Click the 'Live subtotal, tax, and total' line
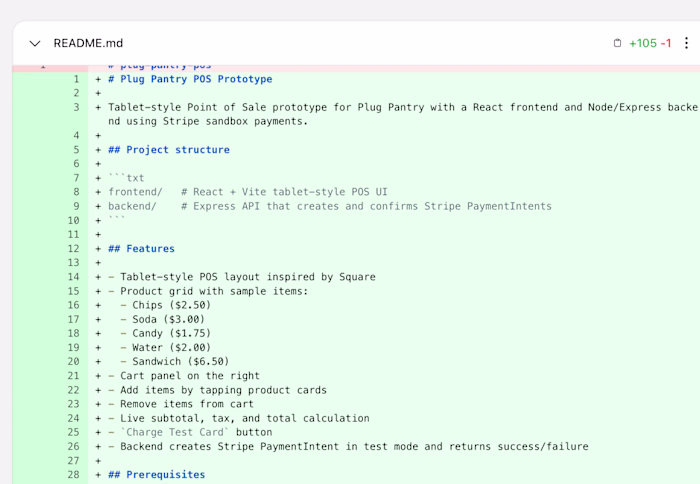Viewport: 700px width, 484px height. point(244,418)
